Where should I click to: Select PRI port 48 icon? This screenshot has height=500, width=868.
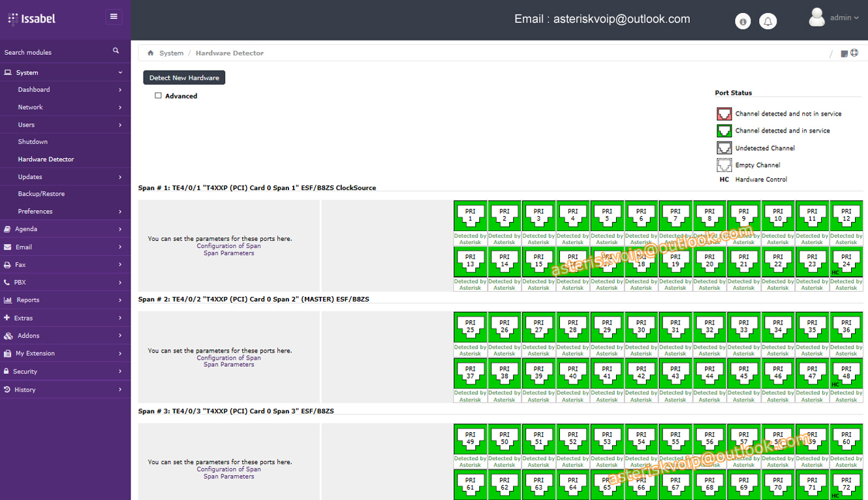click(846, 373)
